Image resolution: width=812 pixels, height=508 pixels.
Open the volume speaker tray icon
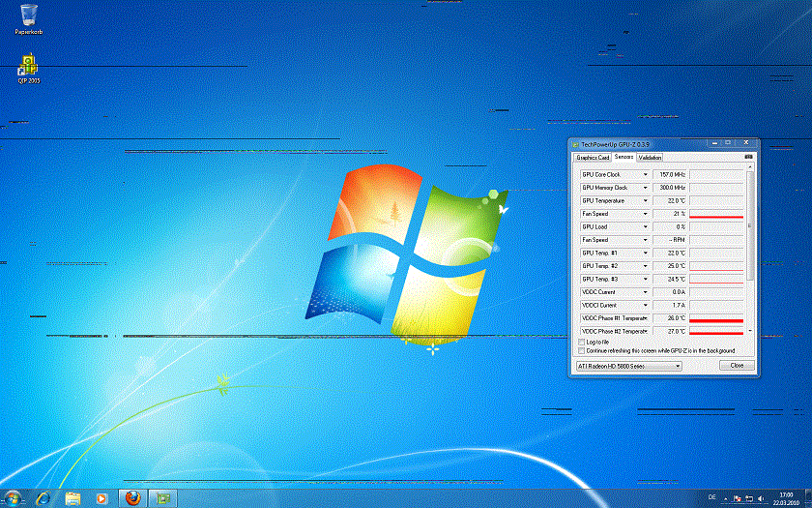point(760,498)
